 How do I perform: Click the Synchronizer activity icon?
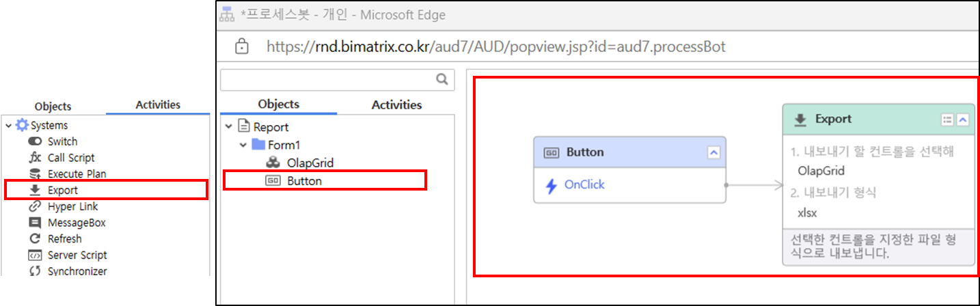[x=35, y=271]
